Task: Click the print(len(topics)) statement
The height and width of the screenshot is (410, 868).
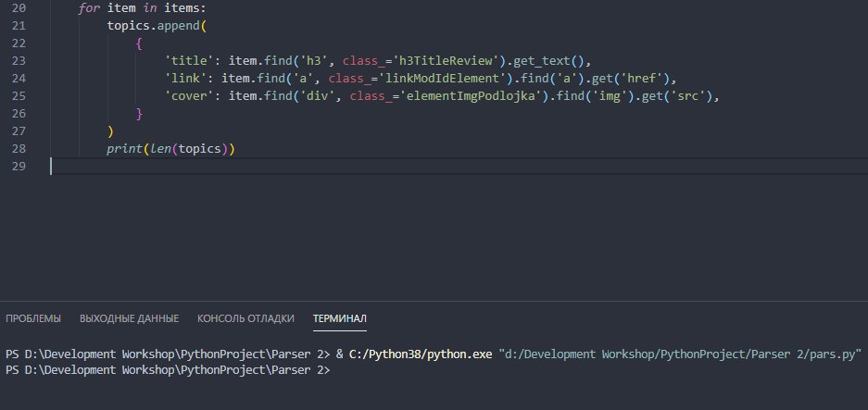Action: [171, 149]
